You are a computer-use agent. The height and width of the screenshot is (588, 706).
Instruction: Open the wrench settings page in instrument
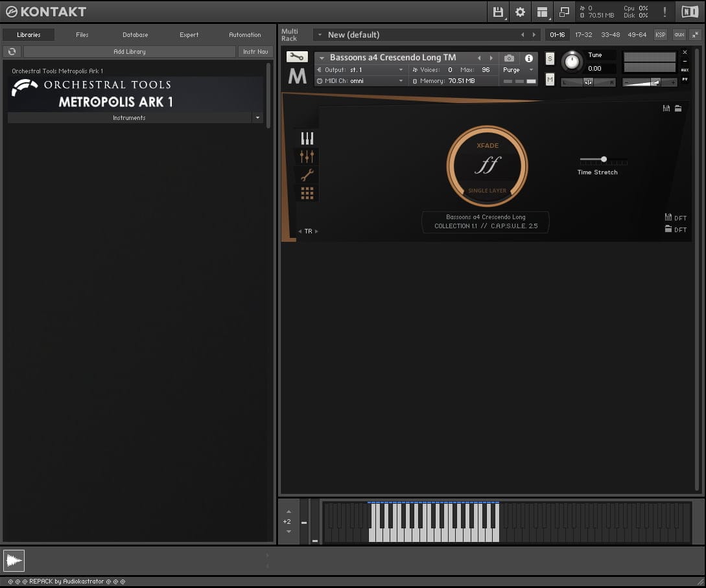307,174
